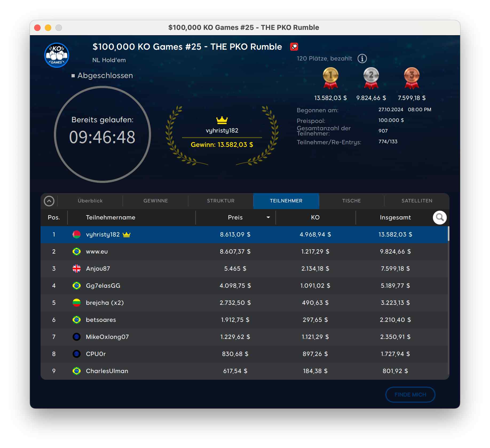490x448 pixels.
Task: Click the Brazil flag next to www.eu
Action: (x=77, y=251)
